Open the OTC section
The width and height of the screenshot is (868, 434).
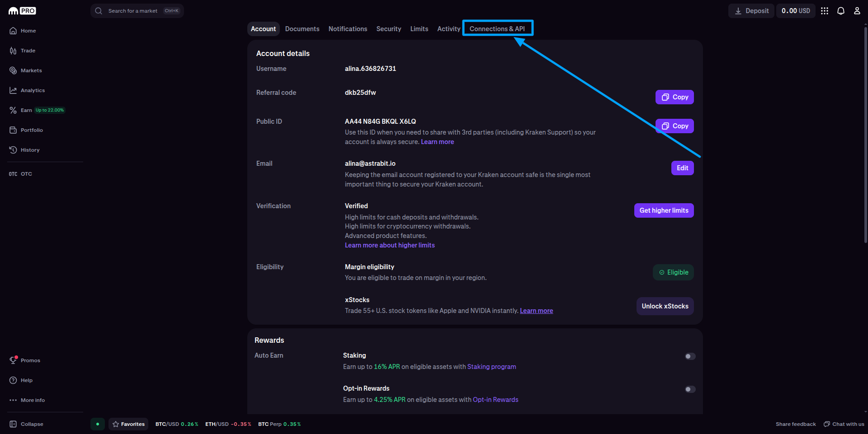point(20,174)
